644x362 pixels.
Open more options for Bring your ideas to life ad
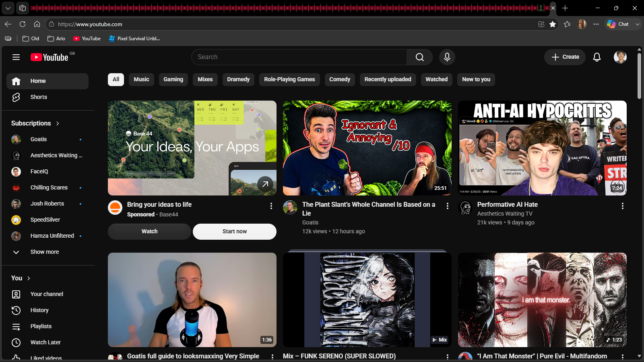click(x=271, y=206)
